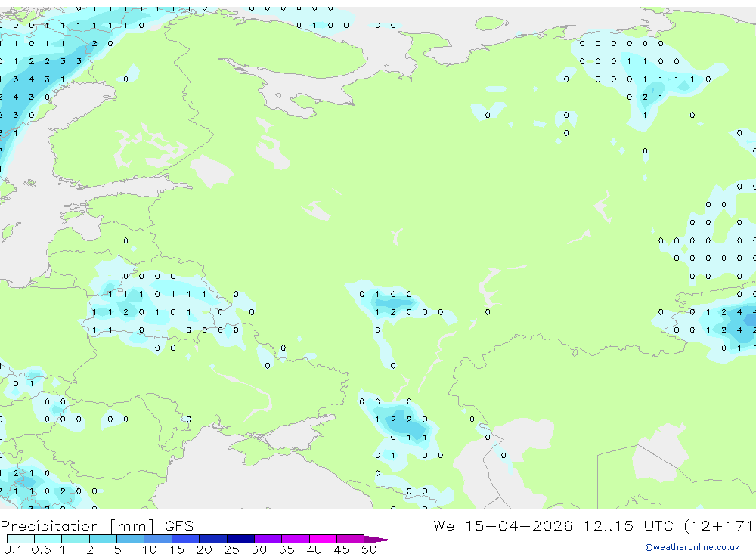Click the legend value "10"
This screenshot has height=554, width=756.
pos(150,549)
